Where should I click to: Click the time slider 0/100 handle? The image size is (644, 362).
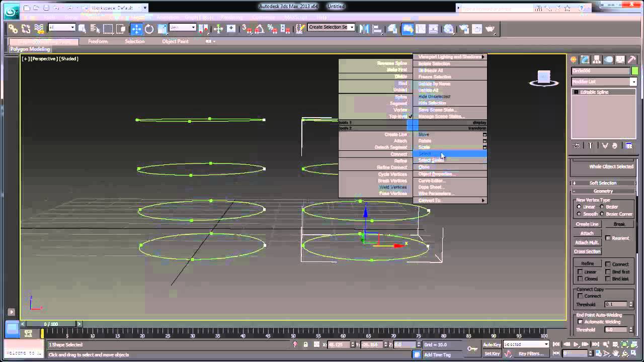coord(51,324)
